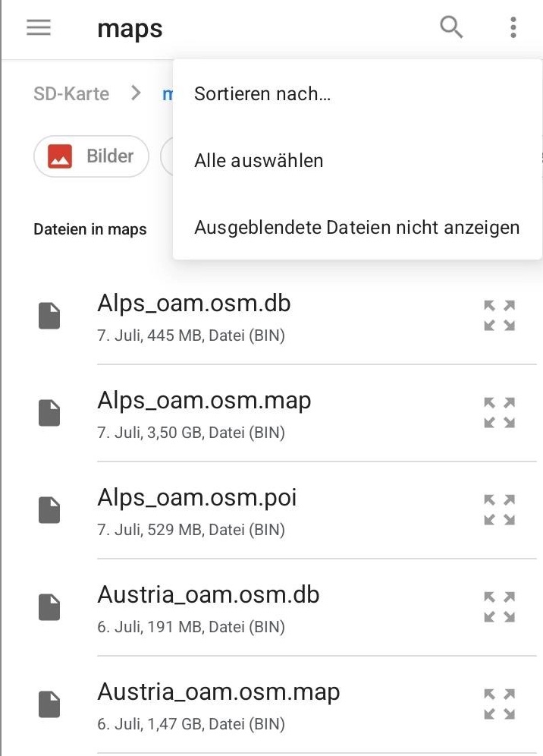Expand preview of Austria_oam.osm.map

pyautogui.click(x=500, y=704)
